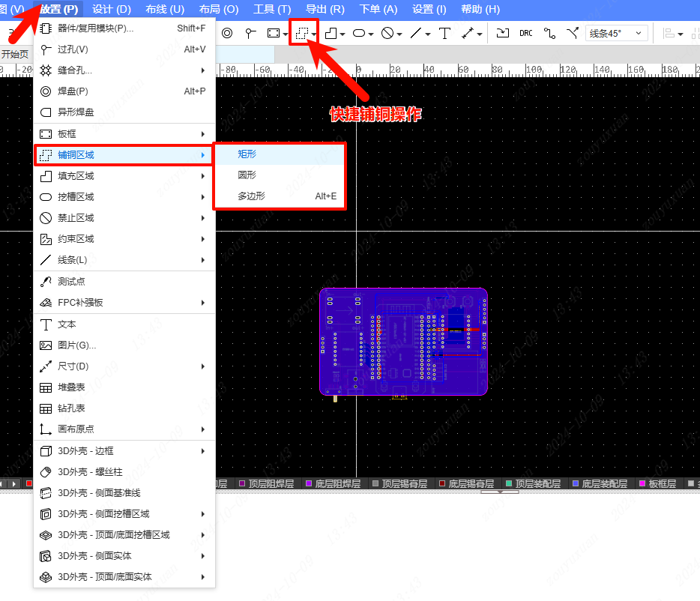Select 过孔(V) menu entry
The image size is (700, 601).
(x=124, y=49)
